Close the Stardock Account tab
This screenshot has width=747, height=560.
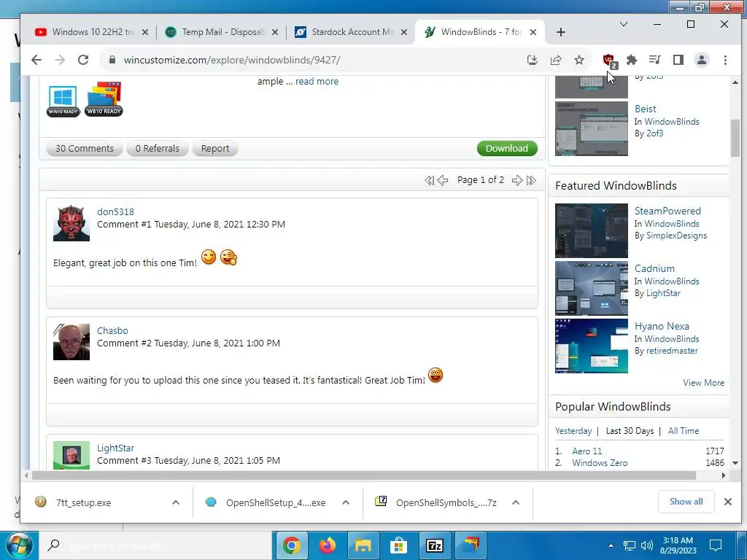[x=404, y=32]
